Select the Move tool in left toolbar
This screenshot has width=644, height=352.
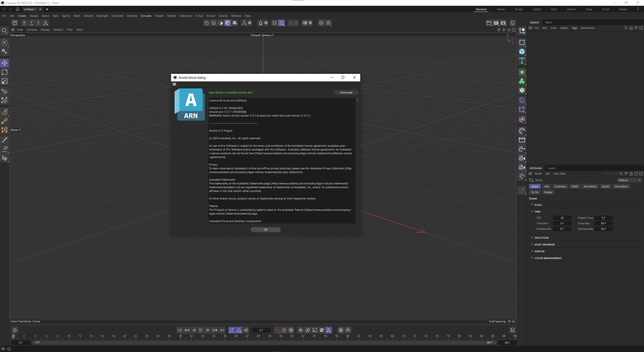(x=5, y=63)
